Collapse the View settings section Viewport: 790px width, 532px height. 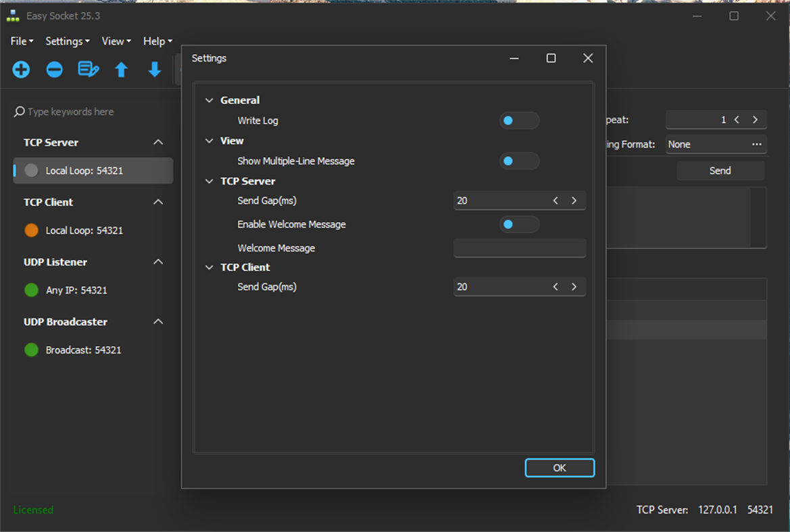pos(209,141)
